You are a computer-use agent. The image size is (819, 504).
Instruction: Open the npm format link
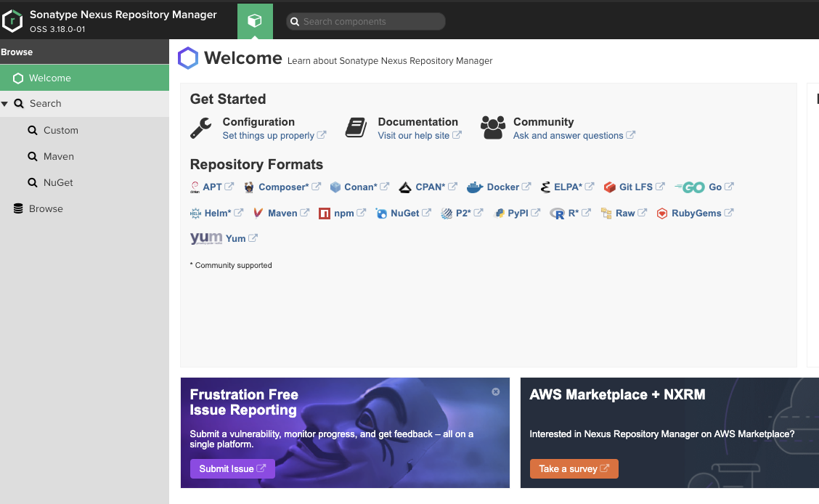343,213
